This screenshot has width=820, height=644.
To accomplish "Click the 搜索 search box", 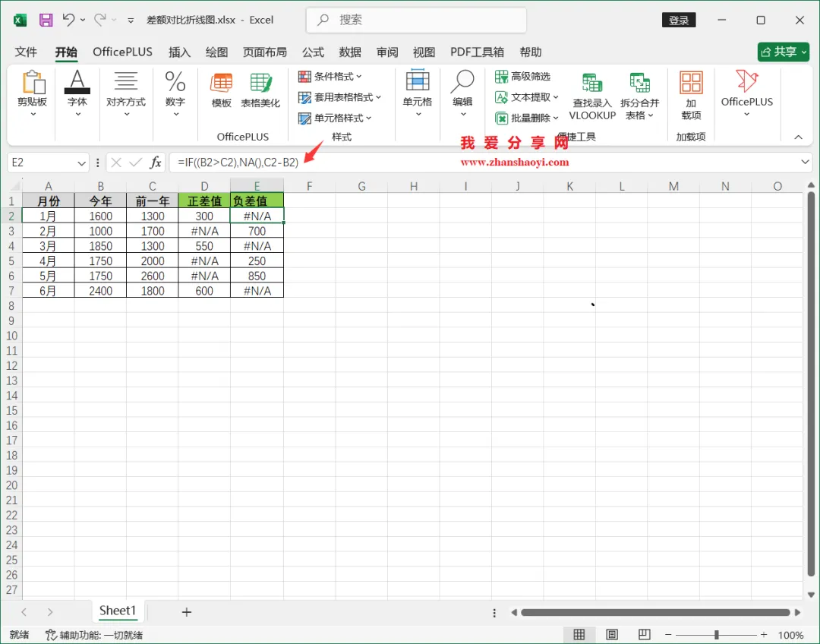I will point(416,20).
